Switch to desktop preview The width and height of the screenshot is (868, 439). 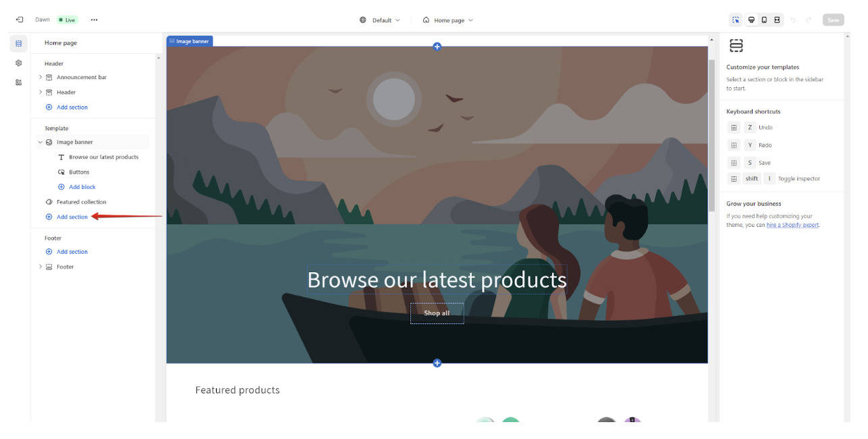(x=751, y=20)
